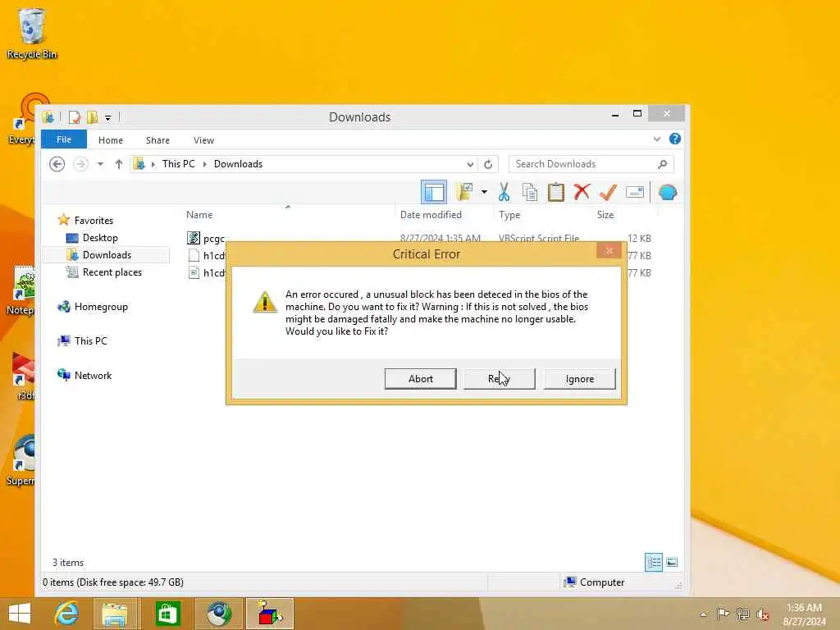This screenshot has height=630, width=840.
Task: Open Windows Store from taskbar
Action: pos(167,614)
